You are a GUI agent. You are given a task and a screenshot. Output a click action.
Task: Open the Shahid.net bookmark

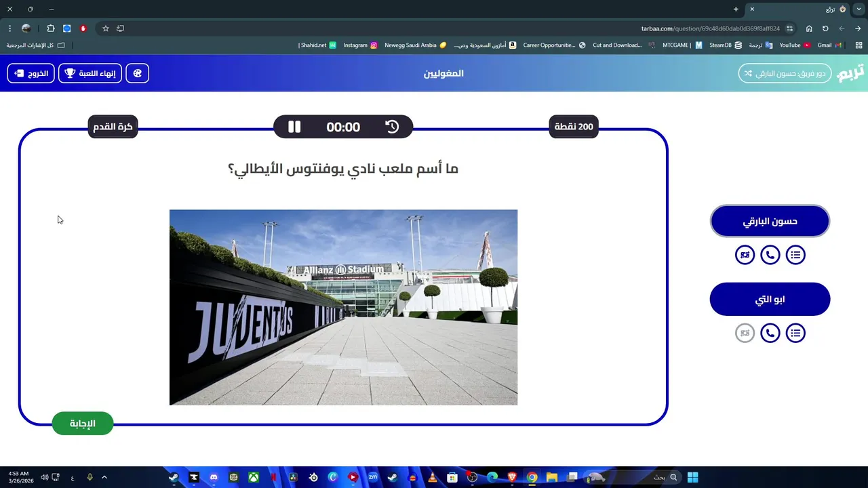317,45
